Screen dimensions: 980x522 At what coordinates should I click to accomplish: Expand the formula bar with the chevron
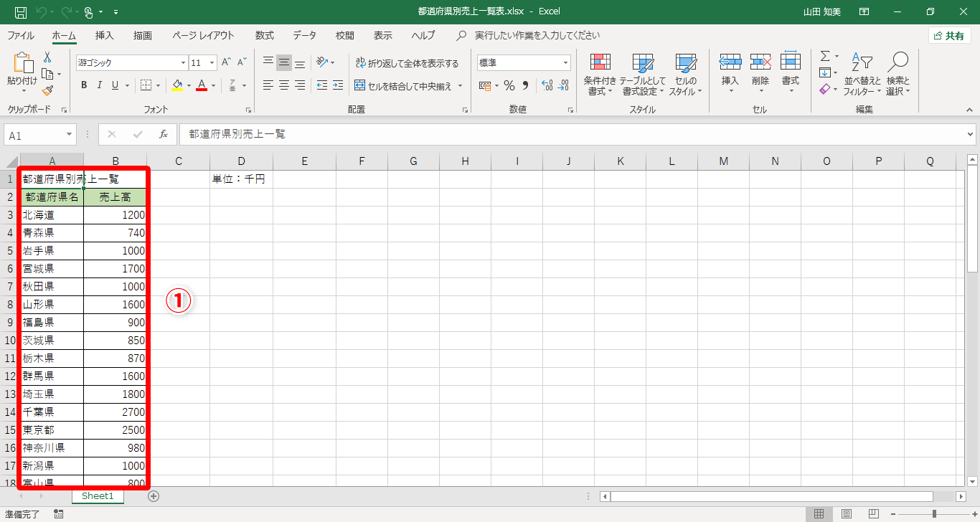pyautogui.click(x=971, y=134)
